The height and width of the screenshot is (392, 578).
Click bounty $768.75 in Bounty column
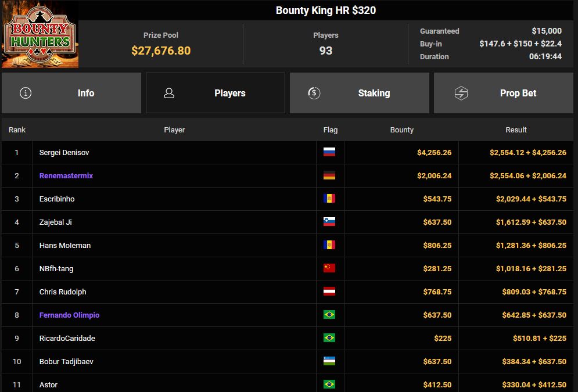tap(437, 292)
